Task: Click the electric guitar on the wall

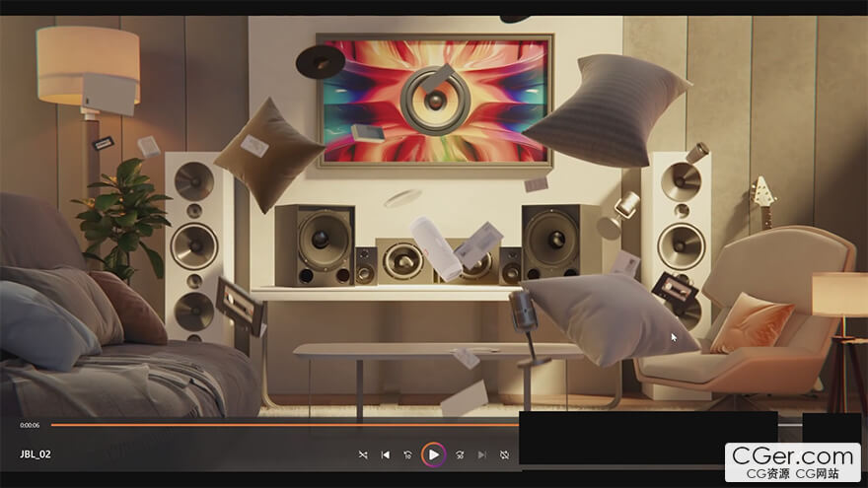Action: pyautogui.click(x=762, y=203)
